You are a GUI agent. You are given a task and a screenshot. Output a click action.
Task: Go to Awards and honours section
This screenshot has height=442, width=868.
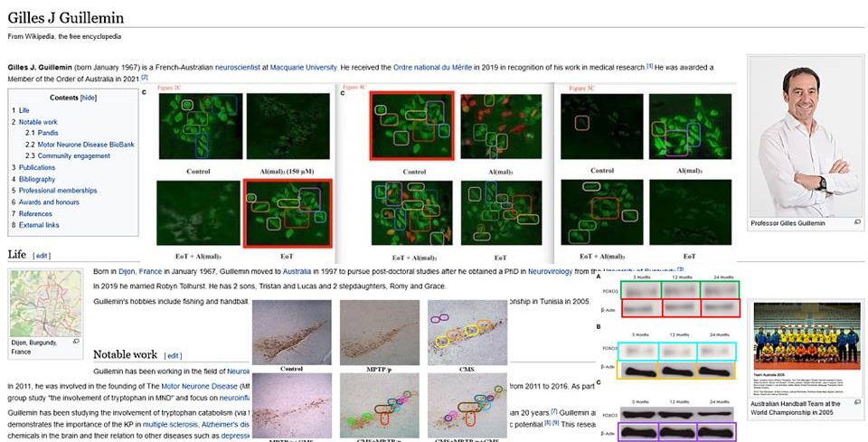(49, 202)
